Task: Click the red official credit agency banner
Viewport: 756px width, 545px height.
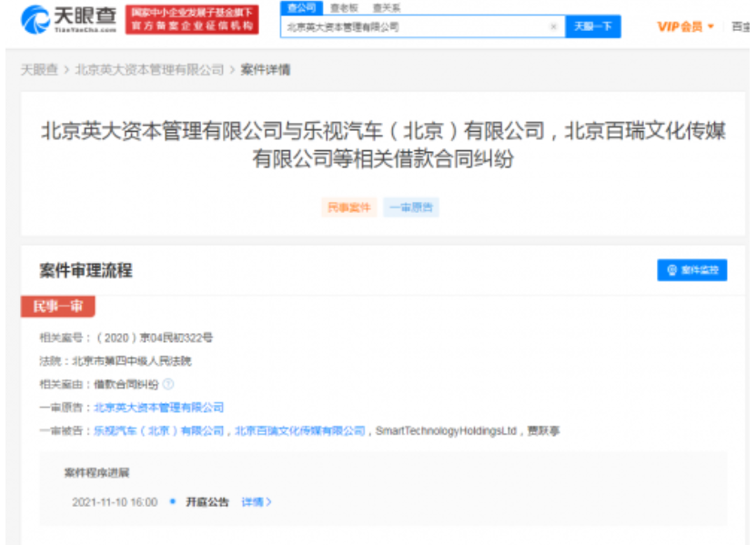Action: [191, 19]
